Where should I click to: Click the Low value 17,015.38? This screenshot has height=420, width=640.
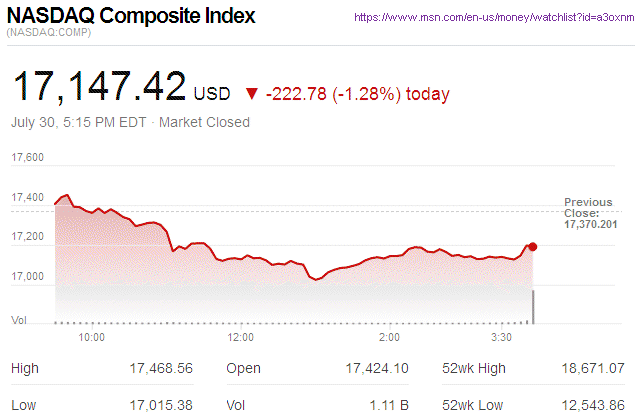(x=160, y=407)
